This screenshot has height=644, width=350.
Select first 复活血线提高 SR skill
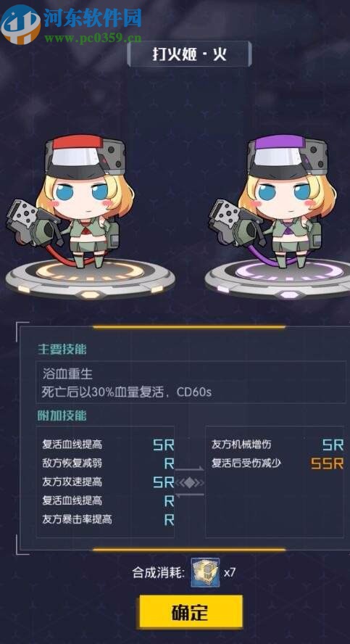[x=108, y=445]
